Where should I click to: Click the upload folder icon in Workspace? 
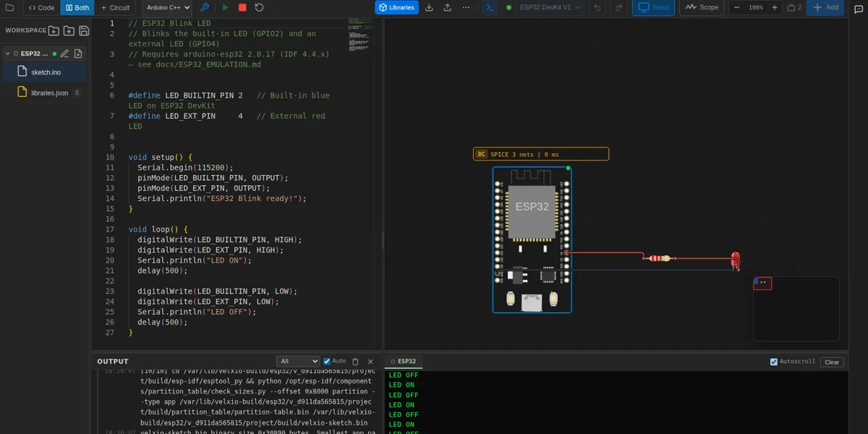pyautogui.click(x=69, y=30)
